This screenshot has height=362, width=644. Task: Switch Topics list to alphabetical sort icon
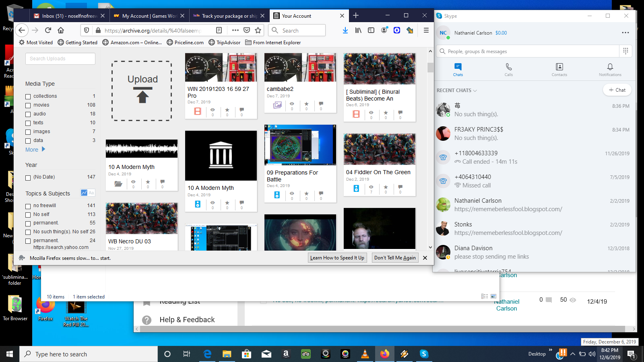(91, 193)
